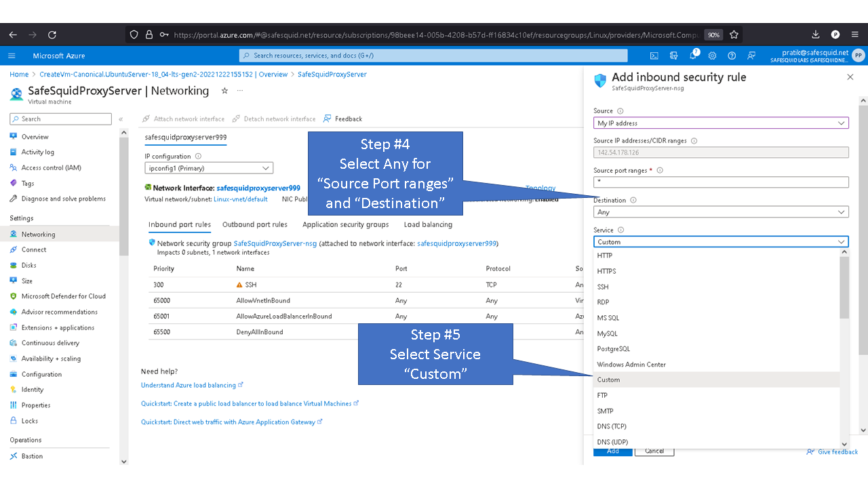868x488 pixels.
Task: Select SMTP from the Service list
Action: [x=716, y=411]
